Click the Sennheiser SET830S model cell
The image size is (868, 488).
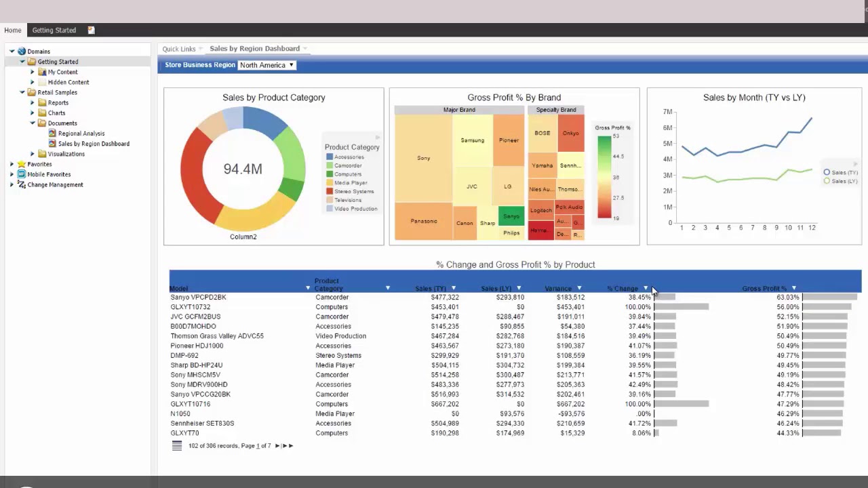tap(202, 424)
